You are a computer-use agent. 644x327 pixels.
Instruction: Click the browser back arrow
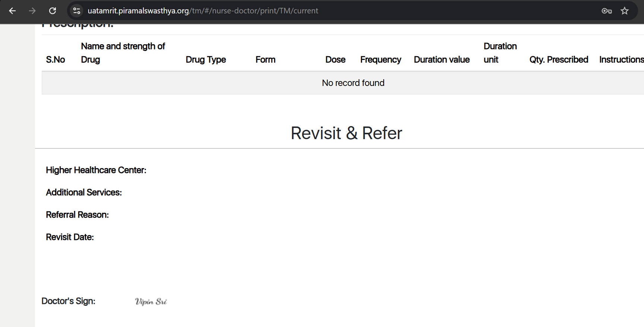(x=12, y=11)
